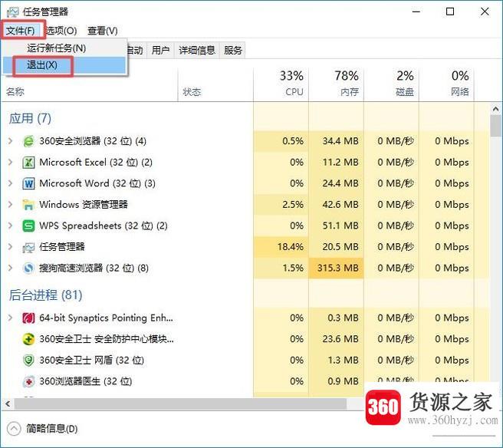Click the horizontal scrollbar left arrow
The width and height of the screenshot is (503, 448).
[x=8, y=404]
